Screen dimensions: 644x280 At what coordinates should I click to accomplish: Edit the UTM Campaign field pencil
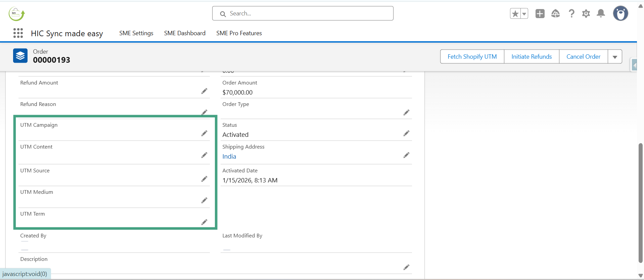[204, 133]
